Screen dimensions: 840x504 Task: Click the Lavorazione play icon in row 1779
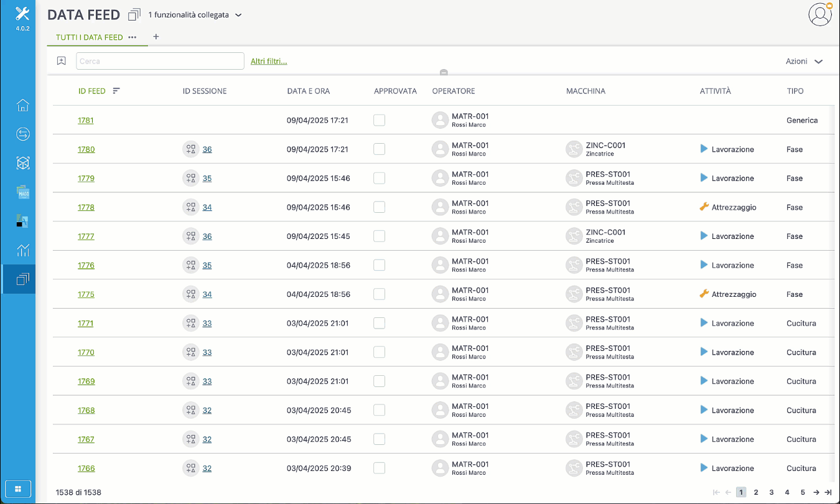tap(704, 178)
